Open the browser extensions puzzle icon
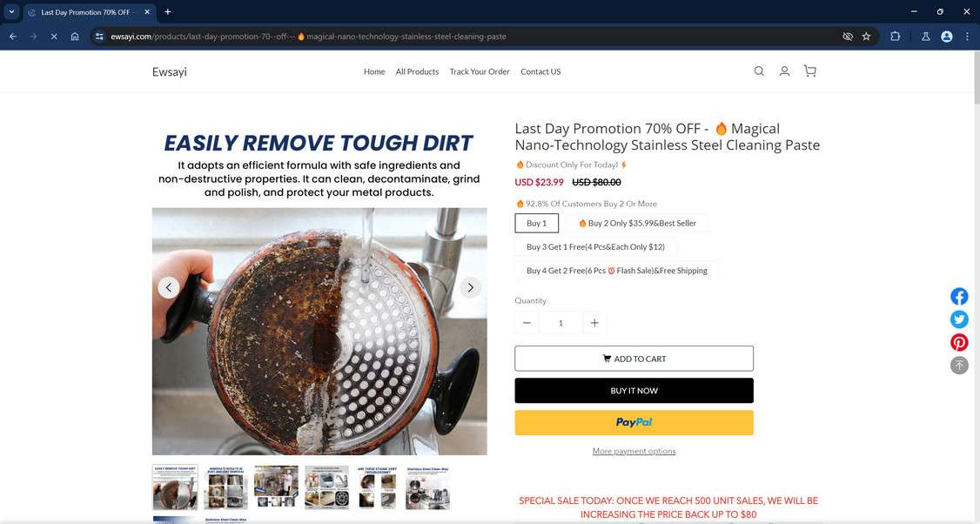The image size is (980, 524). [x=895, y=37]
